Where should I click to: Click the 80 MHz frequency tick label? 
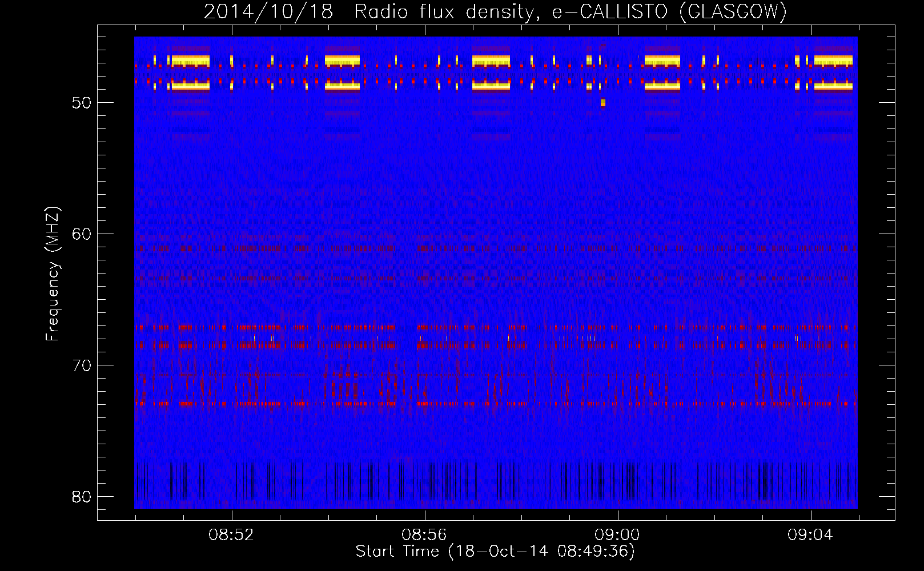(82, 497)
